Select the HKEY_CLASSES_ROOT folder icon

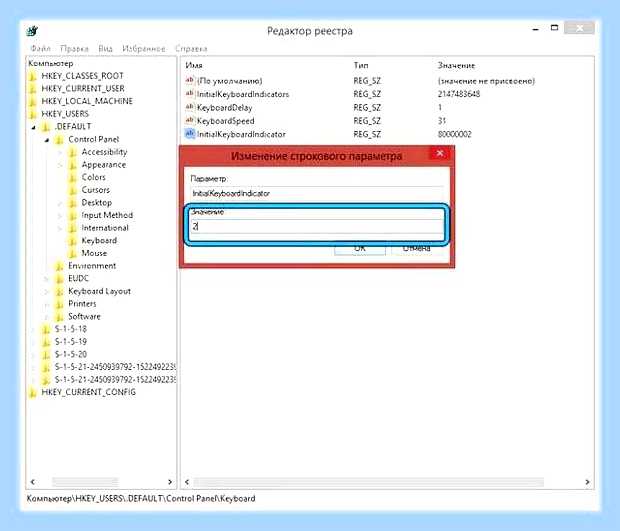(33, 76)
